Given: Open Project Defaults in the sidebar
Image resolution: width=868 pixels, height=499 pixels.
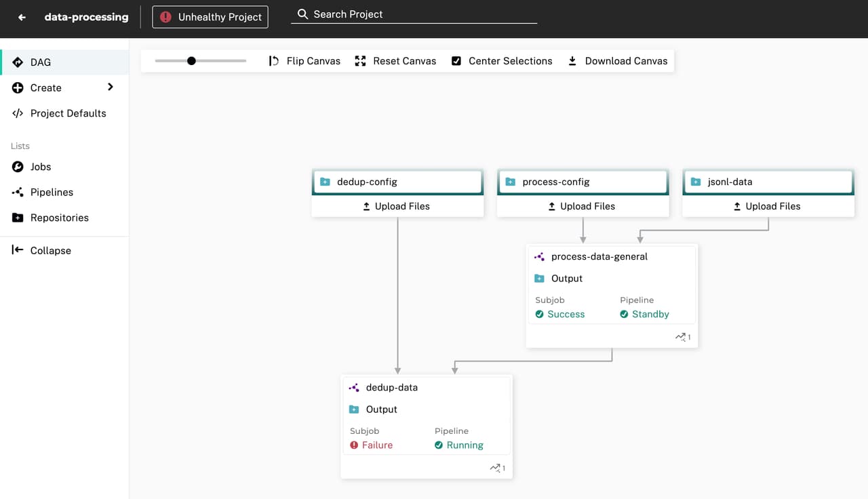Looking at the screenshot, I should (x=64, y=113).
